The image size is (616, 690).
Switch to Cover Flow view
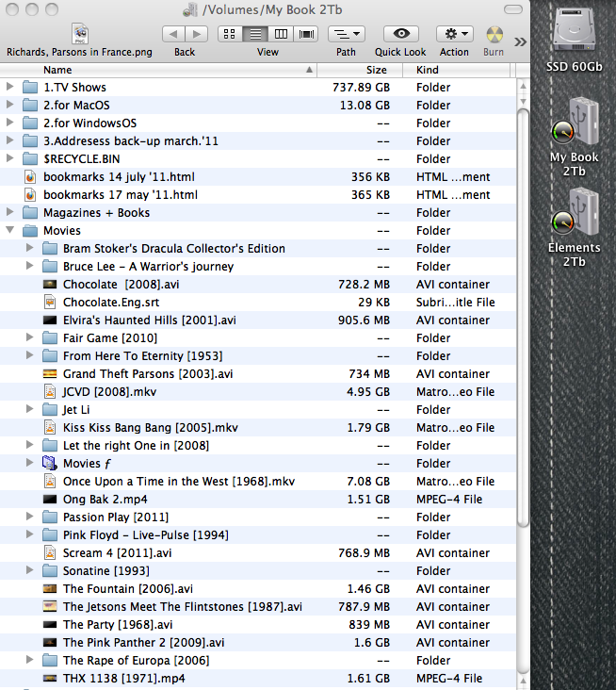point(306,34)
